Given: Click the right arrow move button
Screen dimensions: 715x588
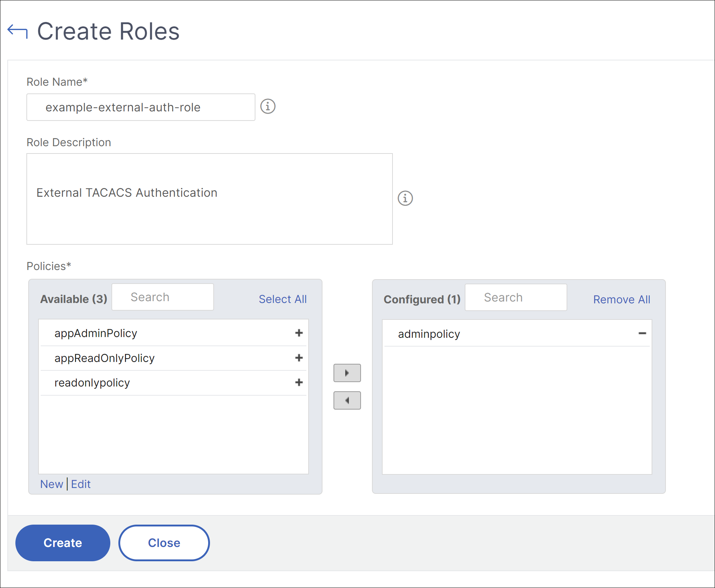Looking at the screenshot, I should (347, 373).
